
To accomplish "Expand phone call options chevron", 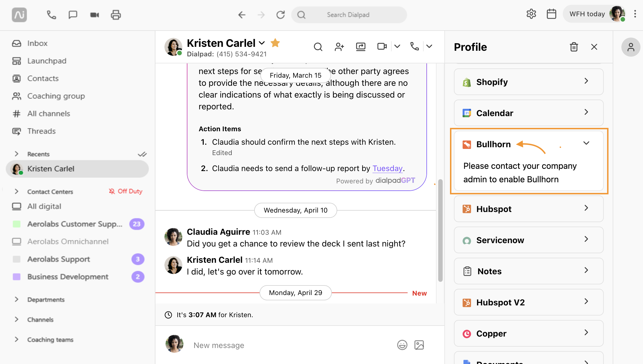I will click(429, 46).
